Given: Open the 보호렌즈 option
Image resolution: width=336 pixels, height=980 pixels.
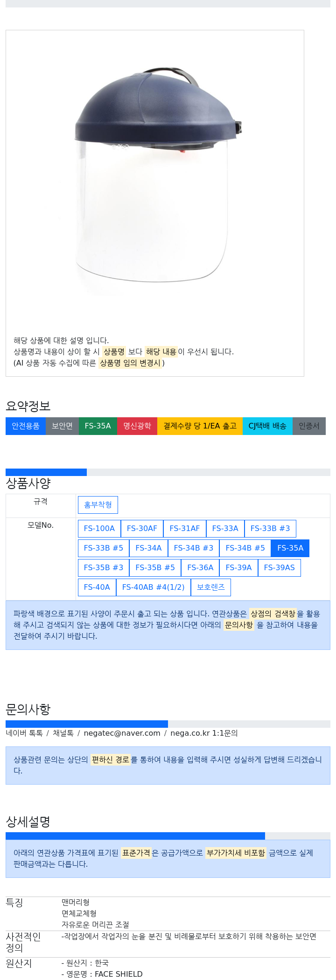Looking at the screenshot, I should tap(211, 587).
